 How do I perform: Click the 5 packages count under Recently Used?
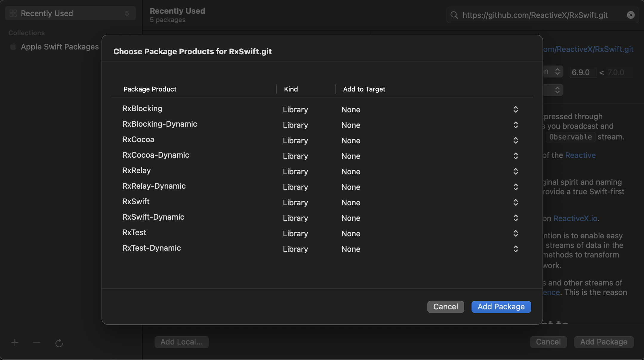[168, 20]
